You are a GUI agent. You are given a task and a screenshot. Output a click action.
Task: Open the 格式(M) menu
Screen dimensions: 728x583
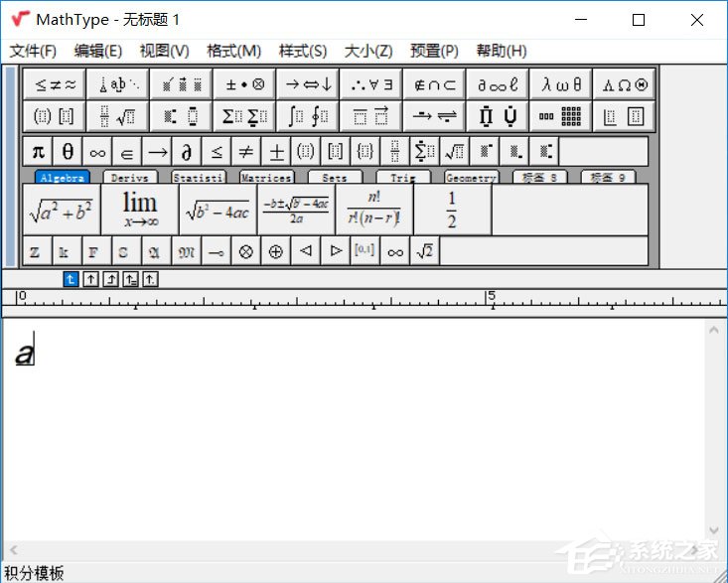pyautogui.click(x=233, y=51)
